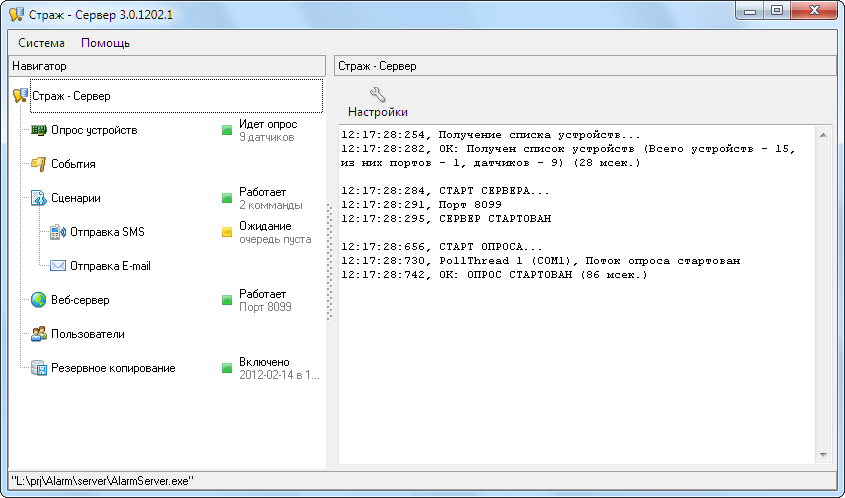The width and height of the screenshot is (845, 498).
Task: Click the Порт 8099 status under Веб-сервер
Action: (265, 307)
